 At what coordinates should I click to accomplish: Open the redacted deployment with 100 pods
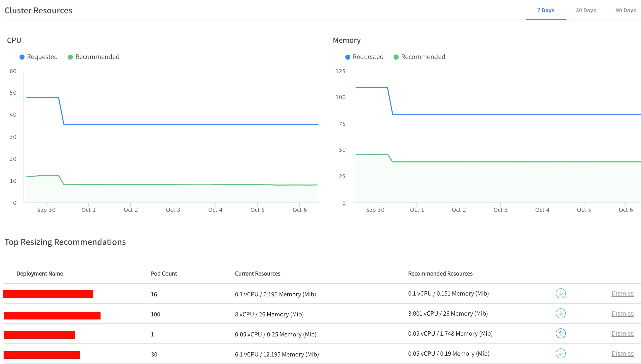(x=52, y=315)
